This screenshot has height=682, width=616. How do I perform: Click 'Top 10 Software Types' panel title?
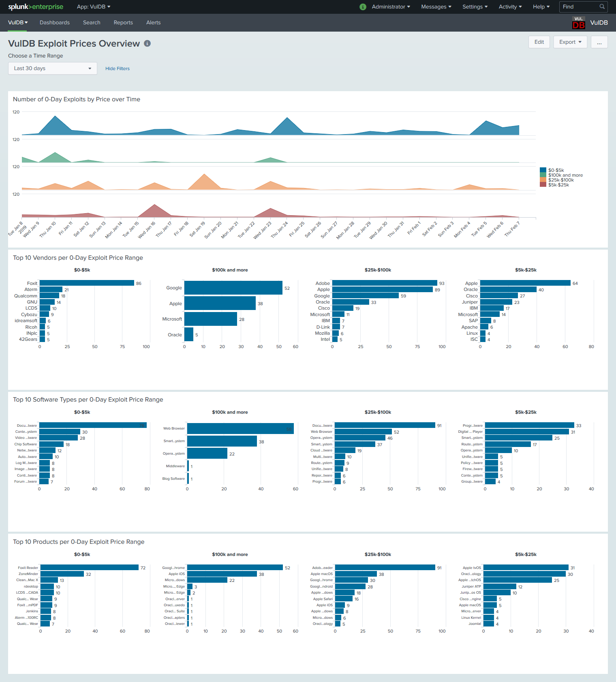(88, 400)
